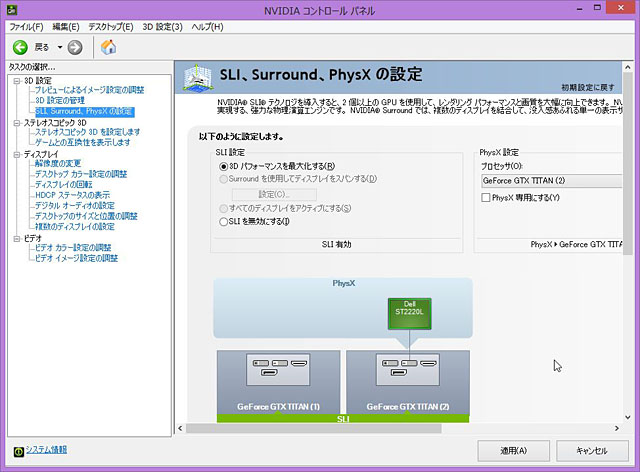Click 初期設定に戻す link
This screenshot has width=640, height=472.
[x=588, y=87]
